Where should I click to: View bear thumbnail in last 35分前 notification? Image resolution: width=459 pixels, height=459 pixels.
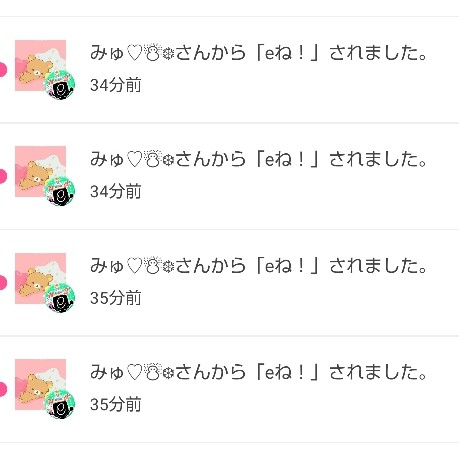tap(40, 384)
